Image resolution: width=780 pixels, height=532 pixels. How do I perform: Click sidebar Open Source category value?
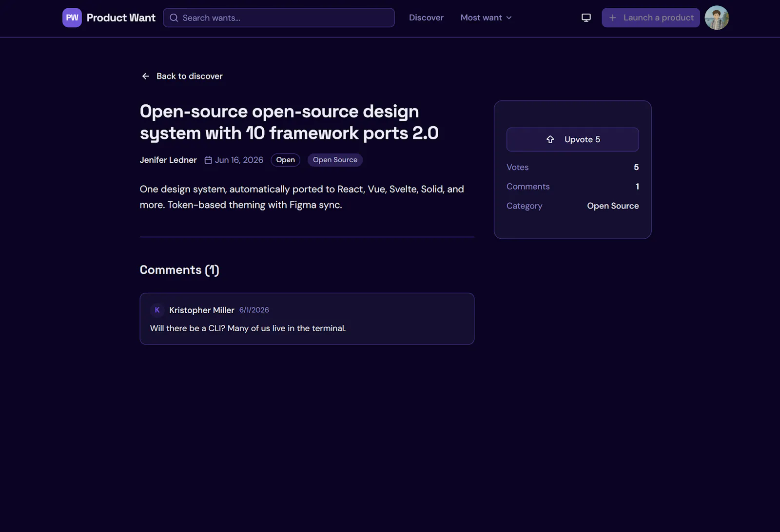coord(613,206)
